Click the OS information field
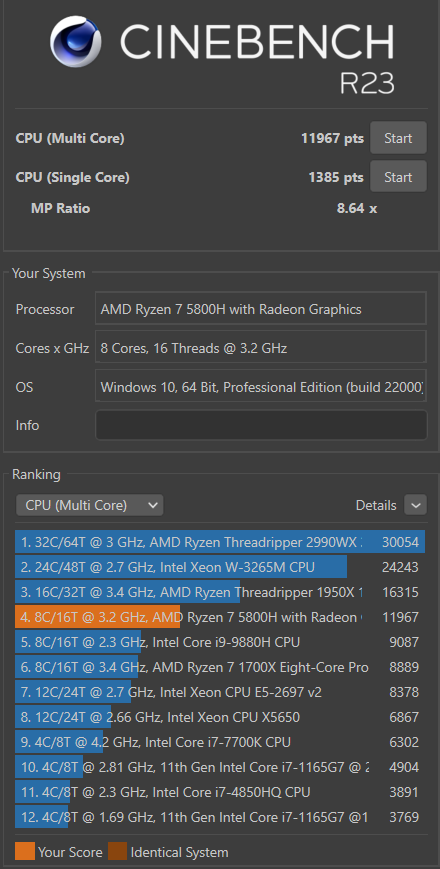The width and height of the screenshot is (440, 869). 261,386
